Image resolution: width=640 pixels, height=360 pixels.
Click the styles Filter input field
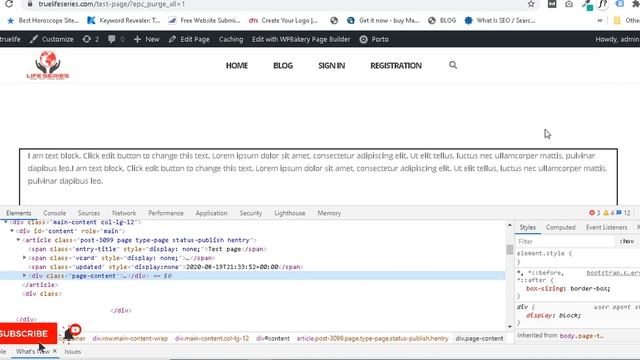565,242
